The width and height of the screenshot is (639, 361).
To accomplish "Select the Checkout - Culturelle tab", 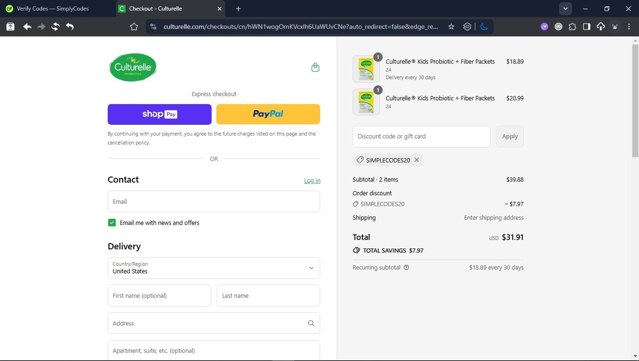I will tap(171, 9).
